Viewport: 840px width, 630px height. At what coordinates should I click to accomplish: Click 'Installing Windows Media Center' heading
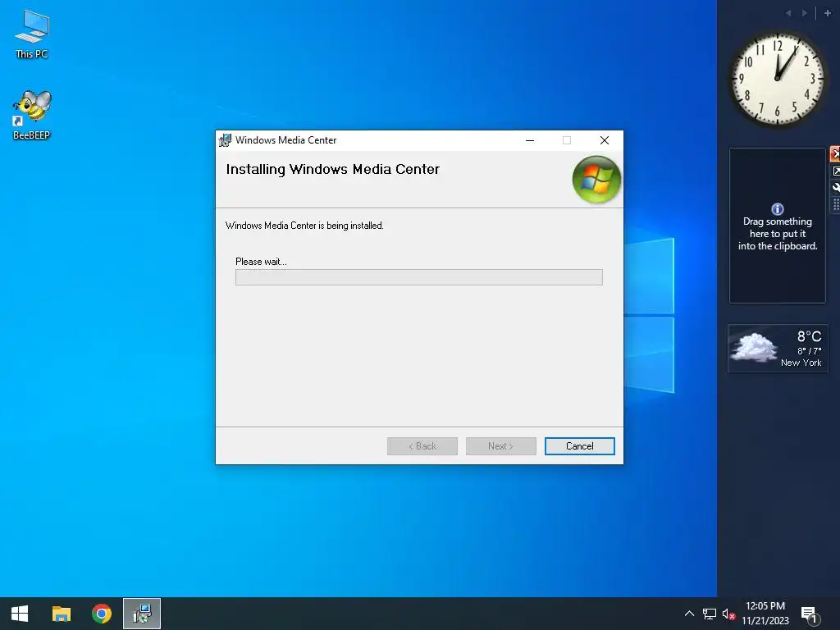[333, 169]
